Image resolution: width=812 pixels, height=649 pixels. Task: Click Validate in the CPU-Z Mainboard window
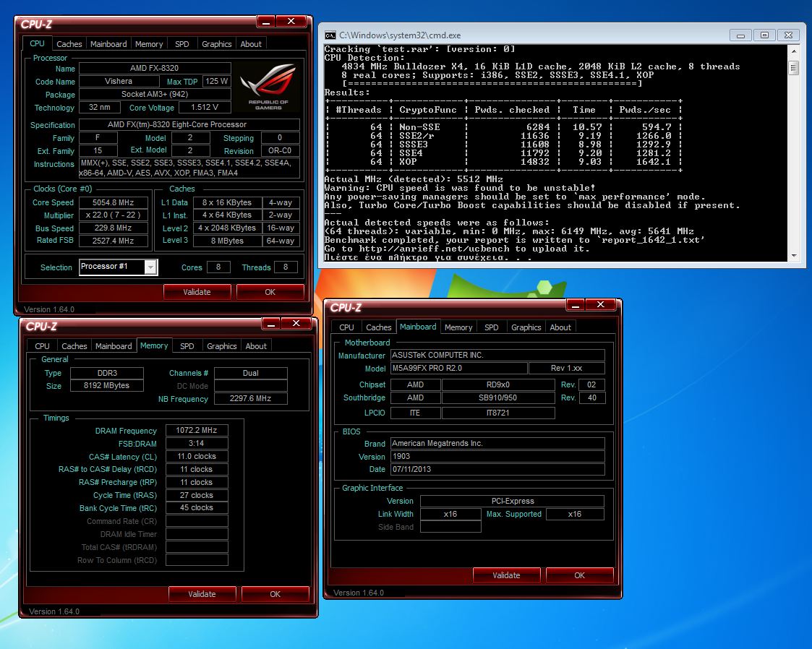point(506,575)
